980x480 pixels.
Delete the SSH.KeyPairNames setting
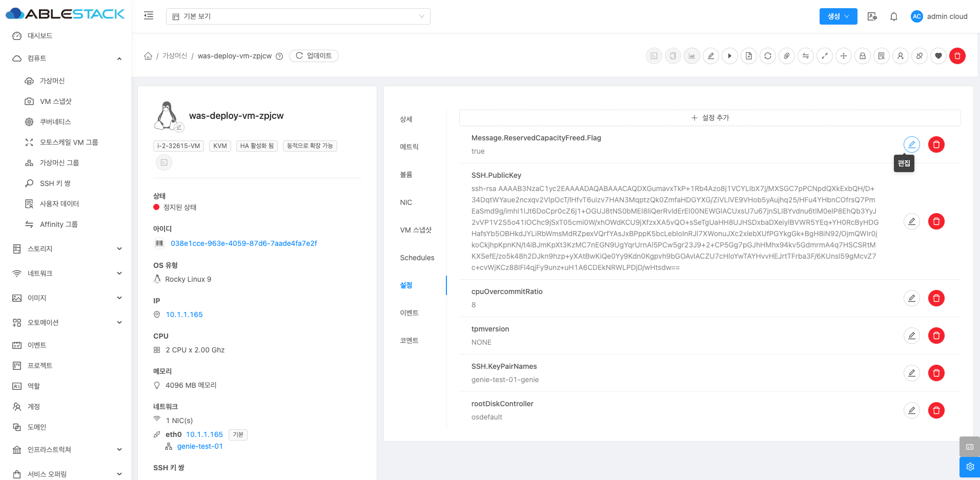[936, 373]
